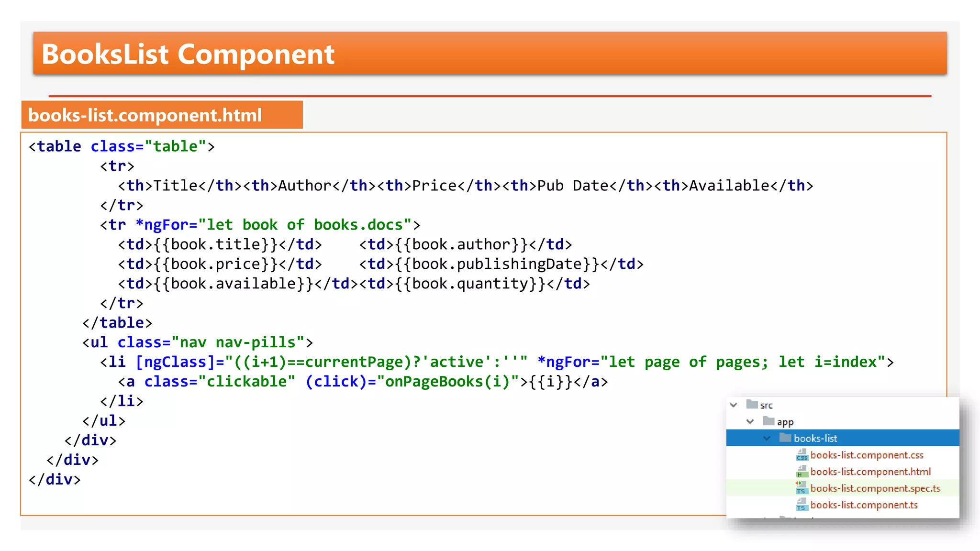This screenshot has height=551, width=980.
Task: Open books-list.component.html in the tree
Action: [870, 472]
